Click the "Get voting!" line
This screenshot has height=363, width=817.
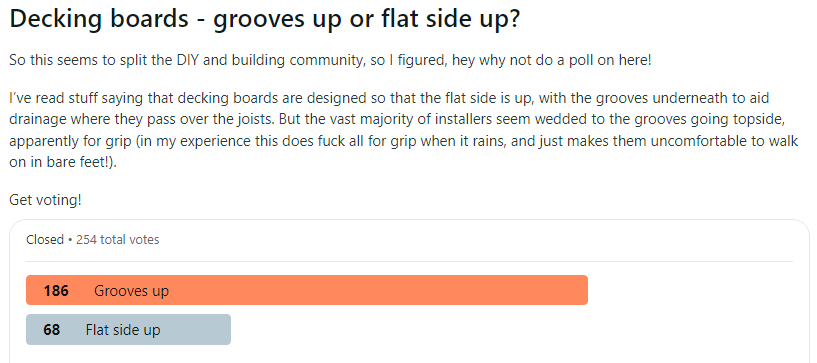[45, 200]
